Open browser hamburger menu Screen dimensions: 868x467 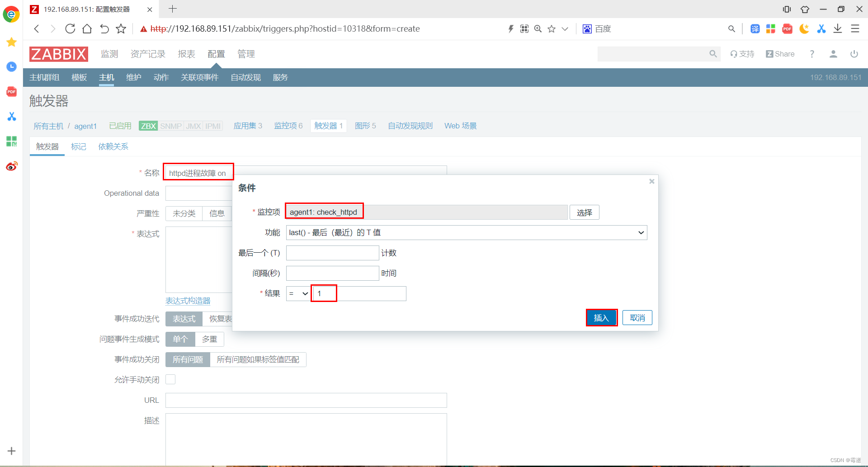[x=855, y=29]
